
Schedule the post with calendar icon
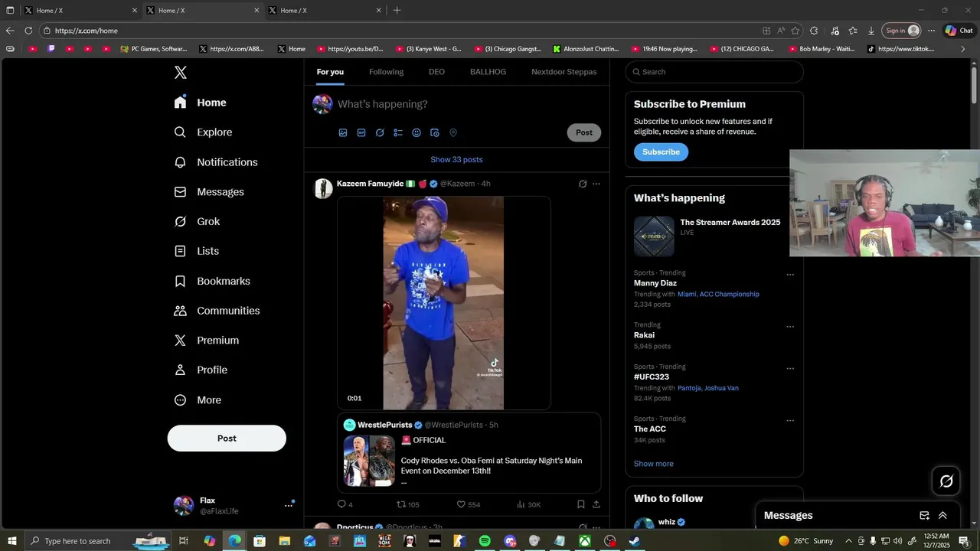435,132
